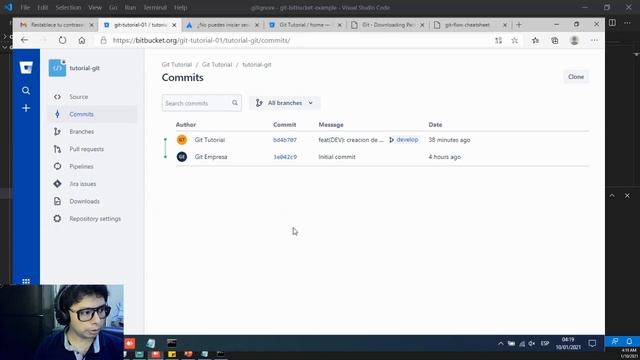Open the app switcher grid icon

click(x=26, y=281)
